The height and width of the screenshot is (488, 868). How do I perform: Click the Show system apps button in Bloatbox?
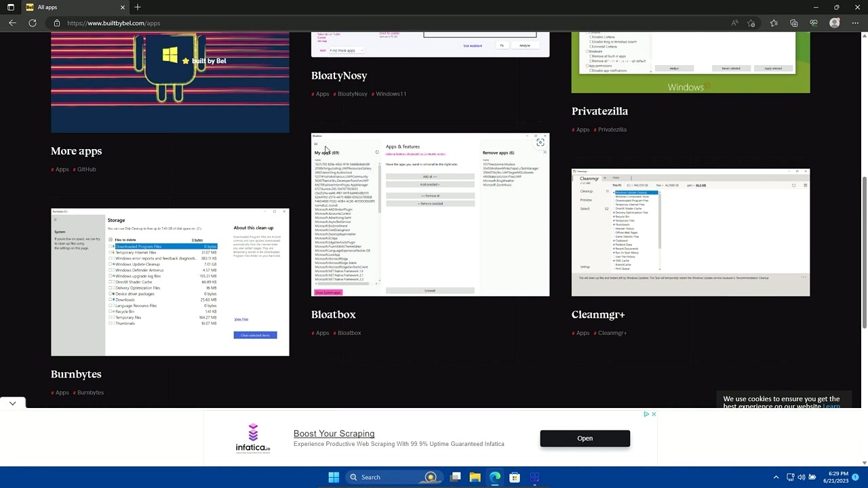point(328,292)
